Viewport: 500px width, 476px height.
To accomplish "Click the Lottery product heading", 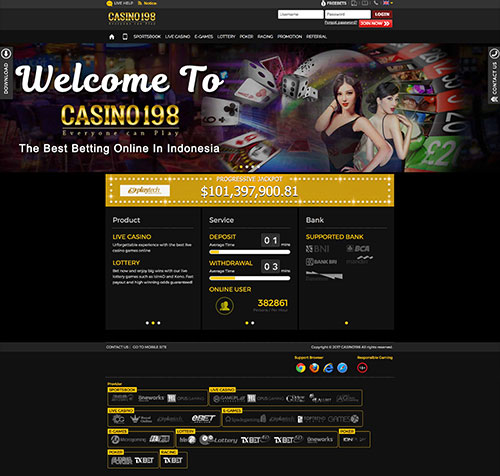I will coord(126,263).
